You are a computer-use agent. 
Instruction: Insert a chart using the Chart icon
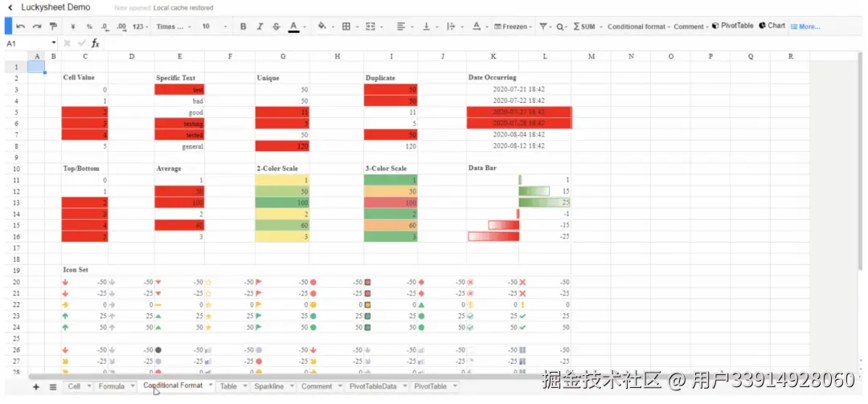[772, 26]
